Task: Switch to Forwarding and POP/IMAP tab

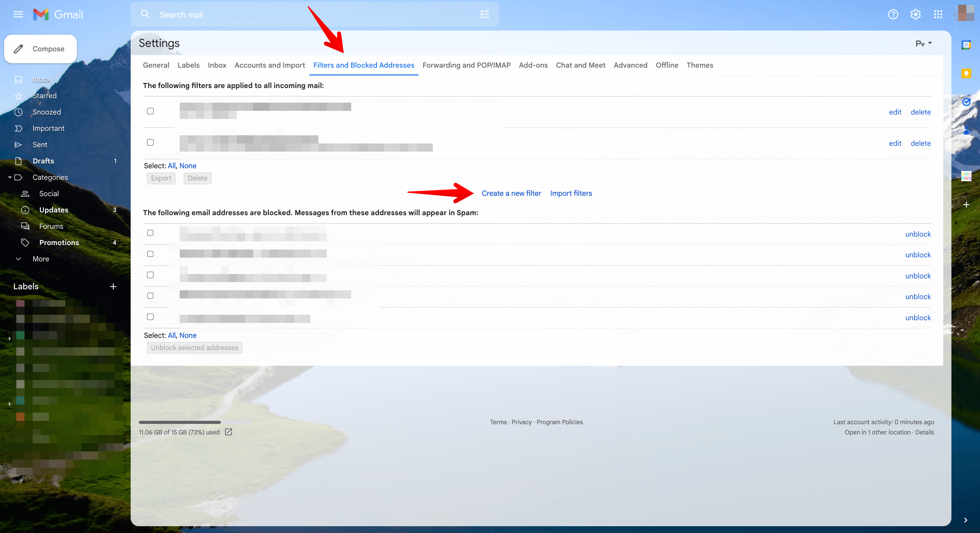Action: 466,65
